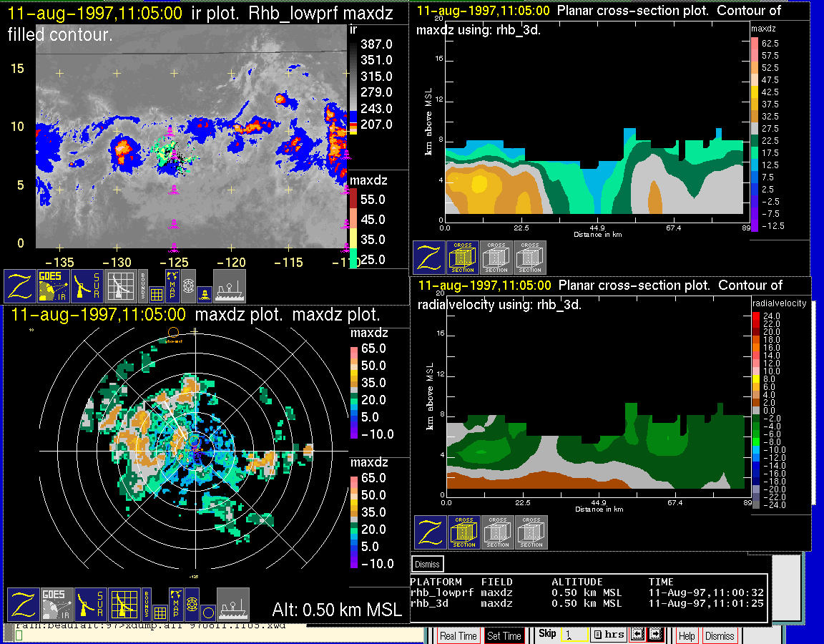824x644 pixels.
Task: Click the Help button
Action: point(687,635)
